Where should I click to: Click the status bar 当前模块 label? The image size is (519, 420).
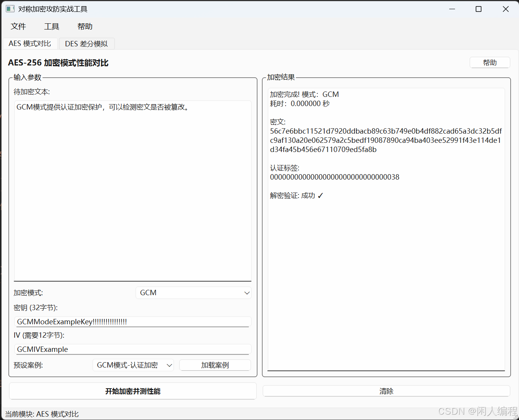click(42, 414)
